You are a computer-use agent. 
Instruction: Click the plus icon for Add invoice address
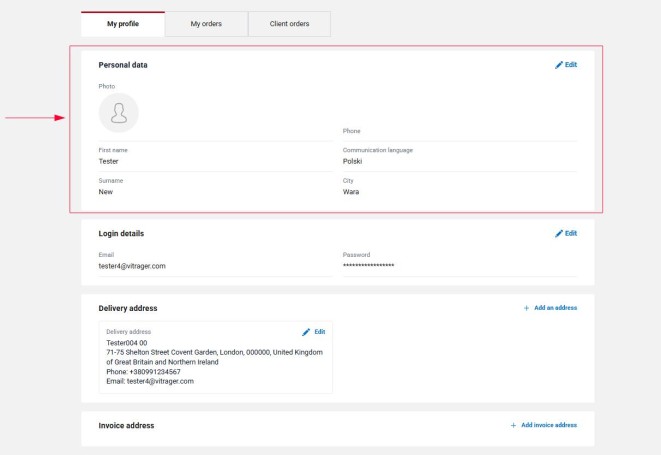click(514, 426)
